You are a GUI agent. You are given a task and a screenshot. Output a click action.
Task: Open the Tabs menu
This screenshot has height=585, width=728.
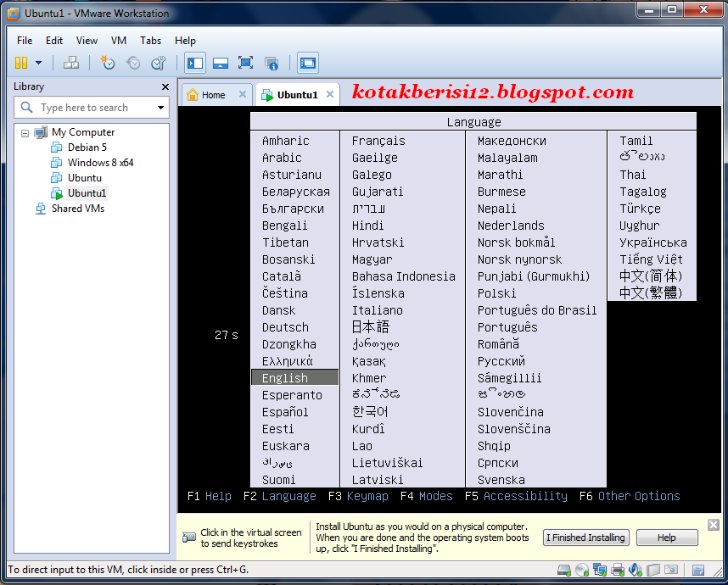(150, 41)
